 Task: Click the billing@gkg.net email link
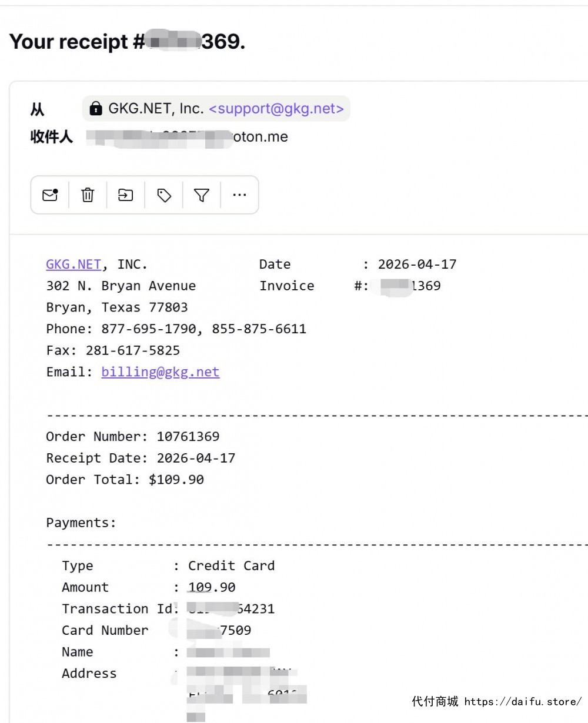160,372
